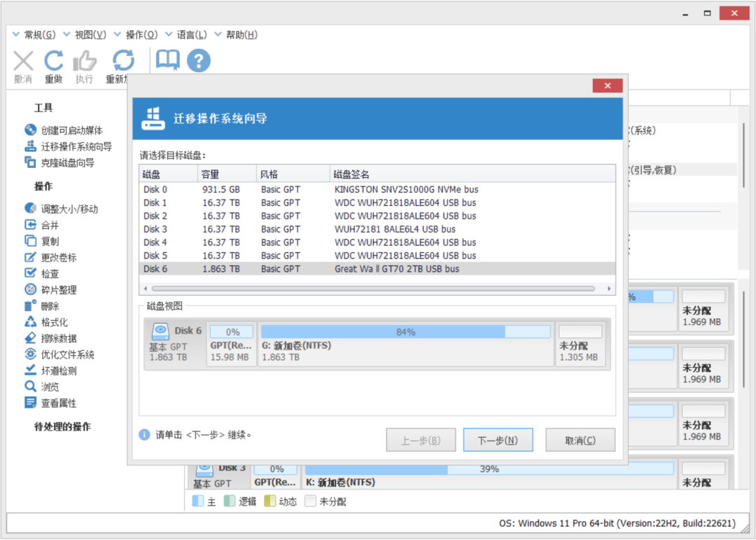Click disk list scroll-left arrow

(x=145, y=289)
